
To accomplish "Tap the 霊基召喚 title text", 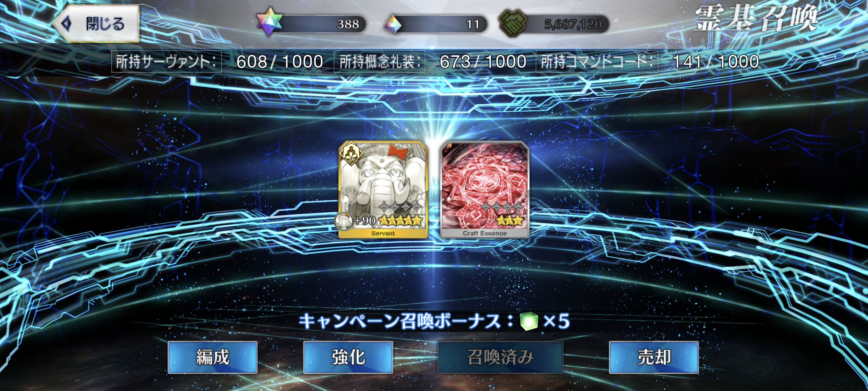I will click(755, 19).
